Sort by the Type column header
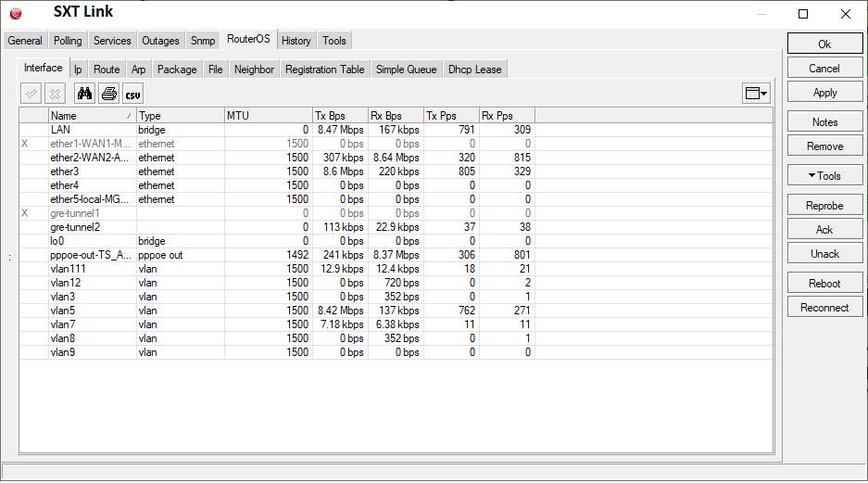Viewport: 868px width, 483px height. (x=180, y=116)
